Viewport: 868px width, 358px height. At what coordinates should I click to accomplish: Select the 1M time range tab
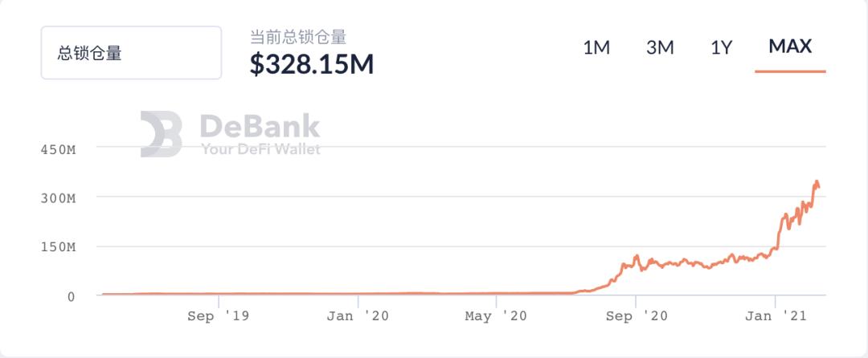pyautogui.click(x=596, y=48)
